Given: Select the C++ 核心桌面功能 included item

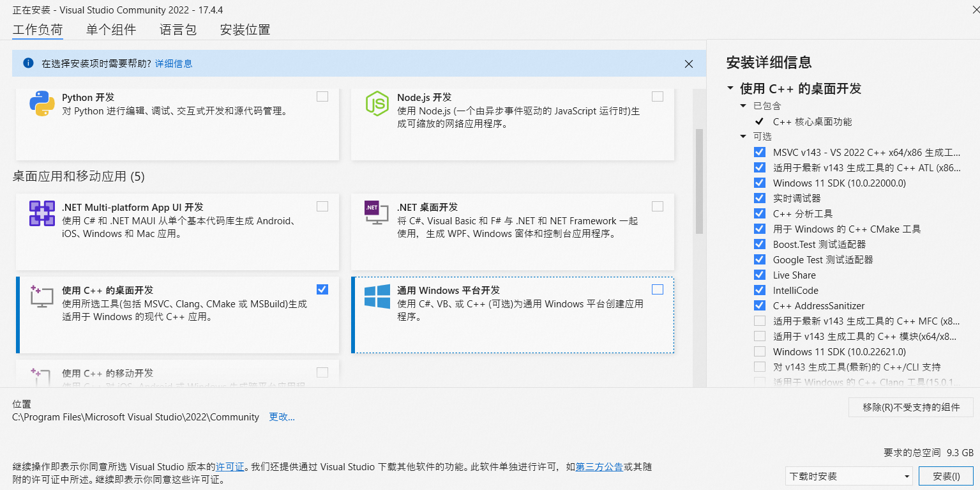Looking at the screenshot, I should (x=812, y=121).
